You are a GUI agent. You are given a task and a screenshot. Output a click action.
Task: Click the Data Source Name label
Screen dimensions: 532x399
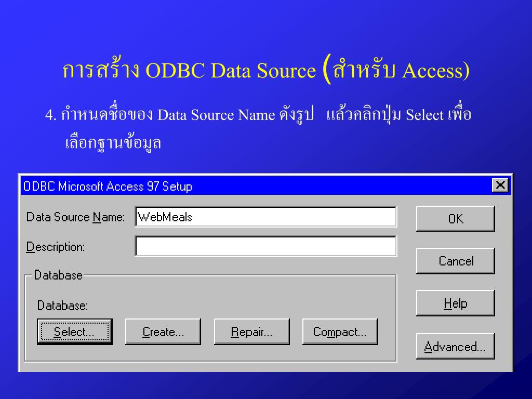75,217
